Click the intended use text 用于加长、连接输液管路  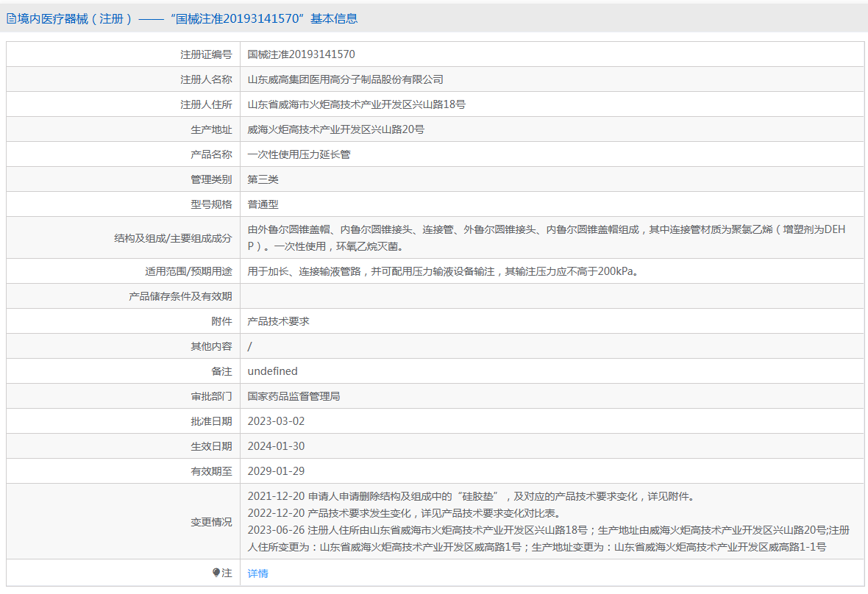pos(444,271)
